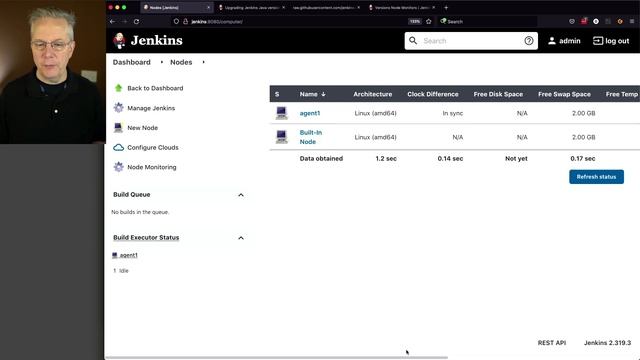
Task: Click the browser forward arrow
Action: click(124, 21)
